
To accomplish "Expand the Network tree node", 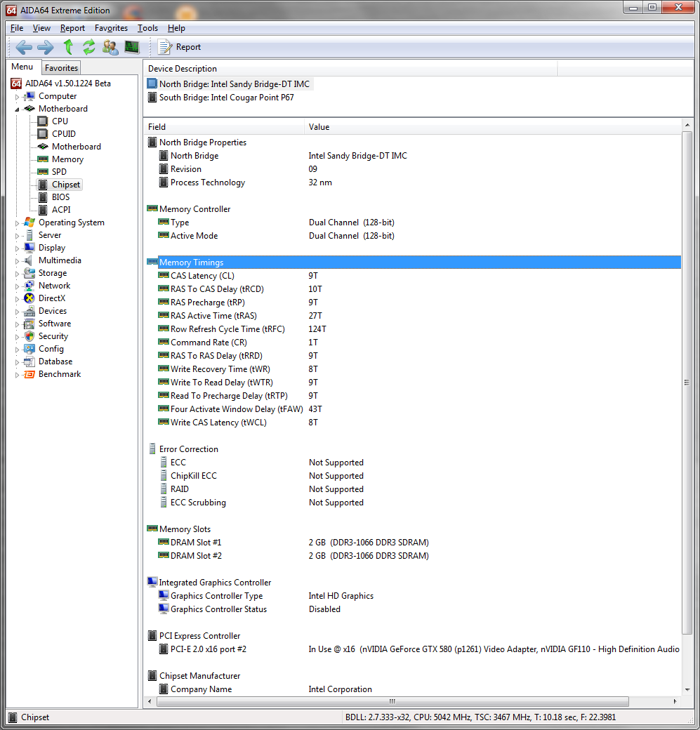I will pyautogui.click(x=17, y=286).
